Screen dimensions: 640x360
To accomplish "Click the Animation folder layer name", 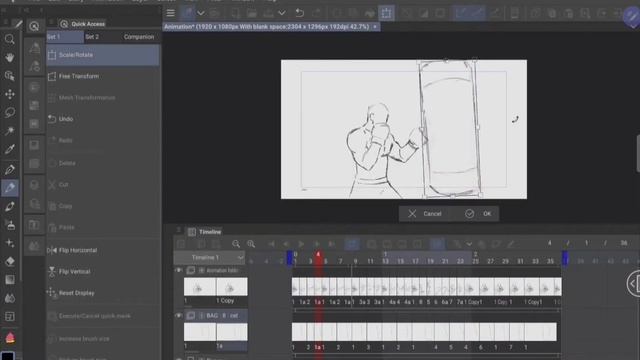I will [222, 270].
